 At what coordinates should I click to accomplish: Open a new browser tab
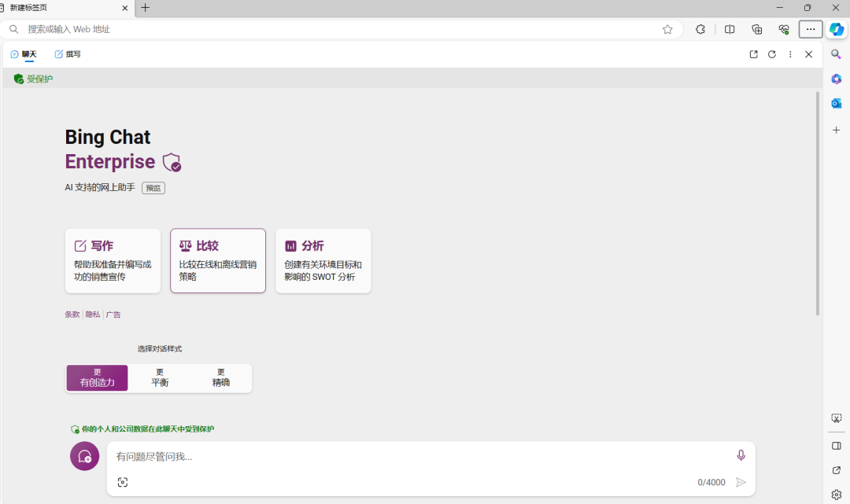146,8
